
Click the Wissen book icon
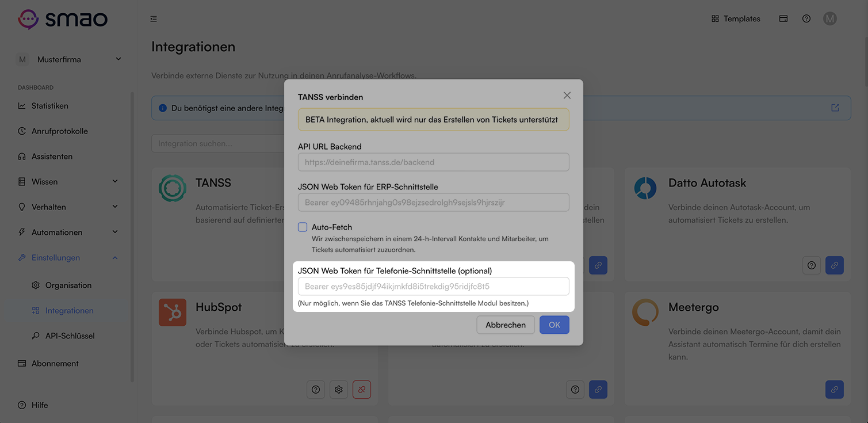tap(22, 182)
